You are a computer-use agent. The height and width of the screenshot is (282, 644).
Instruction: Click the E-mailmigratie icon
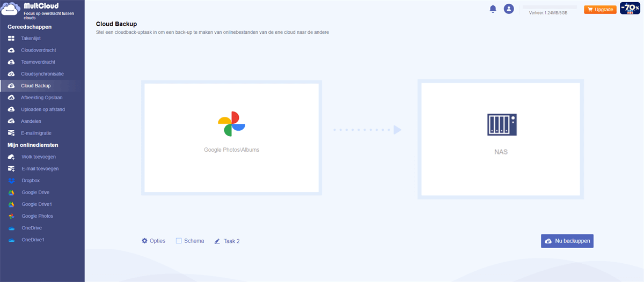click(x=11, y=133)
